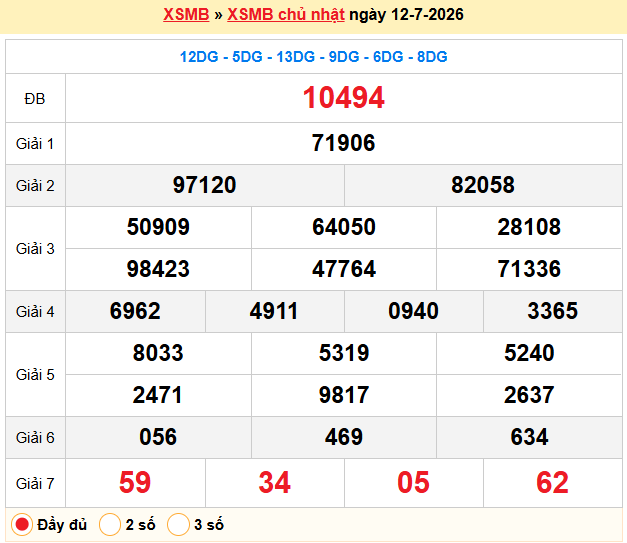Screen dimensions: 627x543
Task: Open the XSMB link in the header
Action: [186, 14]
